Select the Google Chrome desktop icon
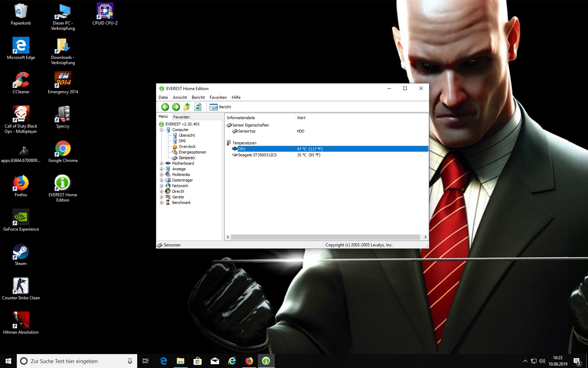The image size is (588, 368). click(x=63, y=152)
